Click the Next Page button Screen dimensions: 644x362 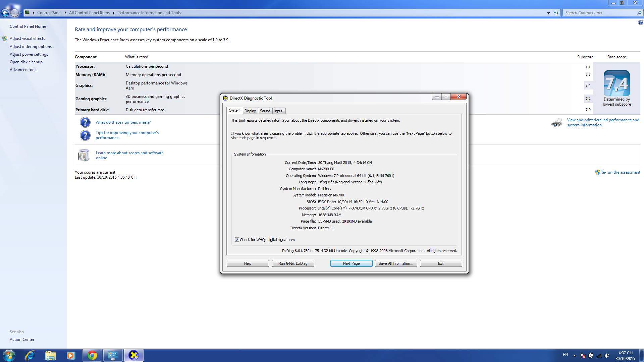point(351,263)
